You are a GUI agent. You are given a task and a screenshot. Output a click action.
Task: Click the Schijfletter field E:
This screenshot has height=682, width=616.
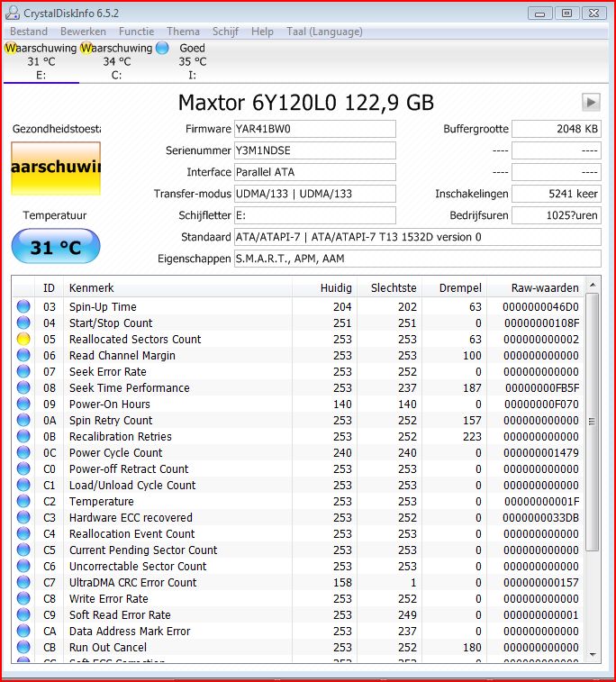coord(314,215)
